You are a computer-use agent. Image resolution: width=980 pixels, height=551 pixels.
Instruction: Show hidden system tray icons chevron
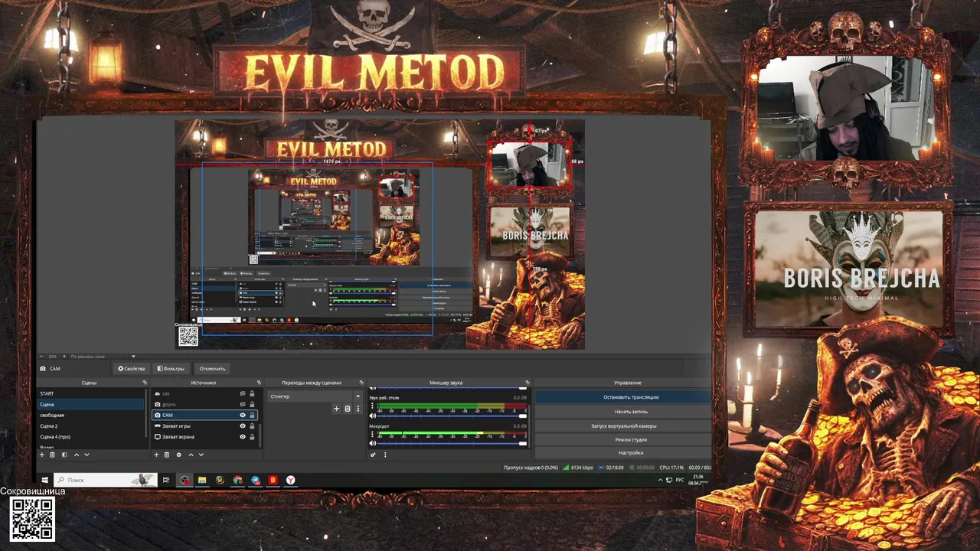[x=660, y=480]
